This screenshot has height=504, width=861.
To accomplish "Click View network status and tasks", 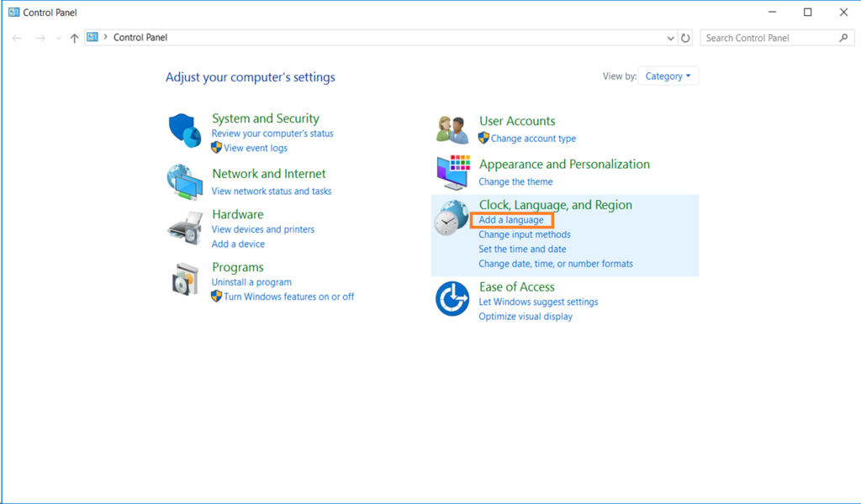I will tap(272, 192).
